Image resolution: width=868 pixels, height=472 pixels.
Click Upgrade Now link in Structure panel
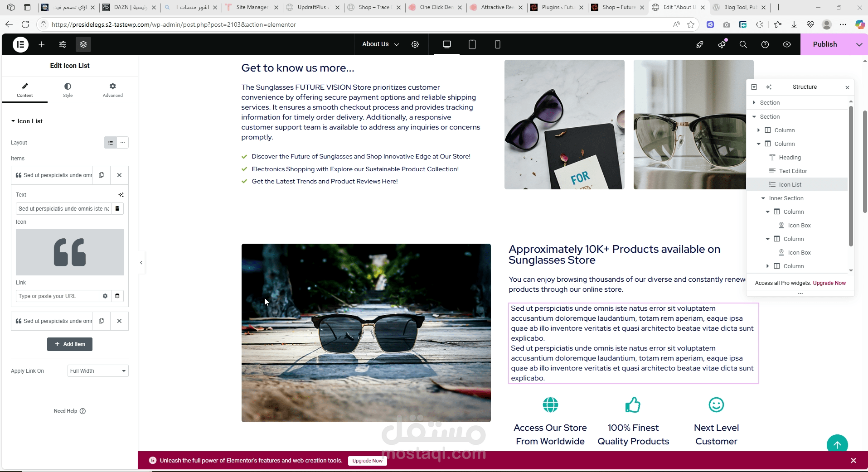[x=829, y=283]
